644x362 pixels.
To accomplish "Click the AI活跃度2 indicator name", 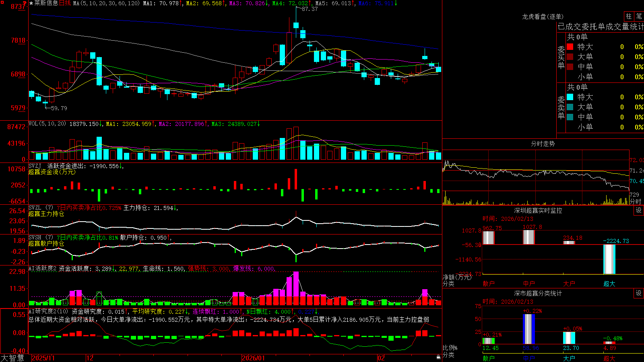I will (x=43, y=269).
